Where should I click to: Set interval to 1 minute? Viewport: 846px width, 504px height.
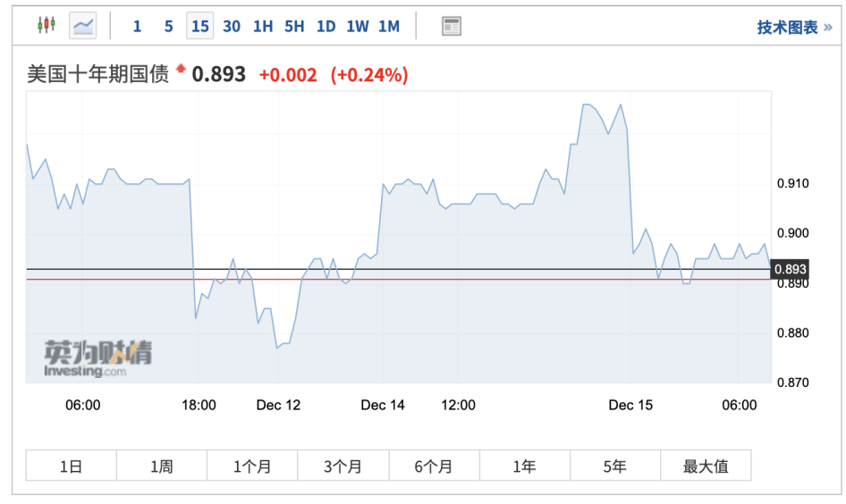tap(137, 26)
